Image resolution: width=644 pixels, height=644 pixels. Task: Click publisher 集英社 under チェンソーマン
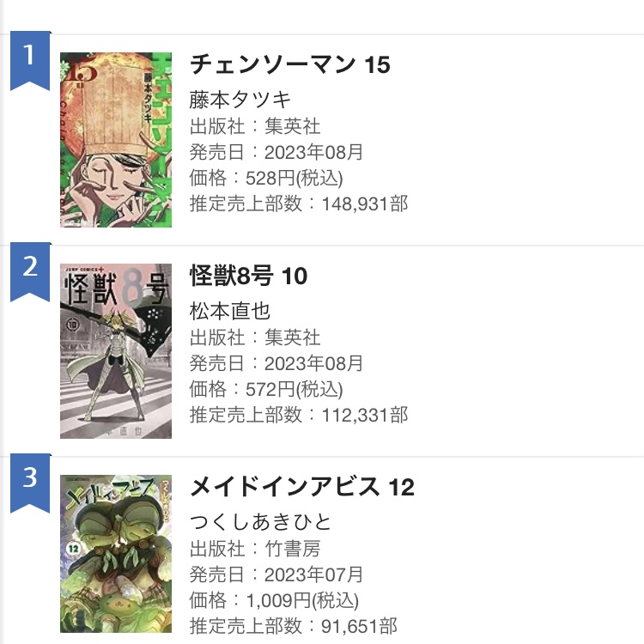(293, 126)
